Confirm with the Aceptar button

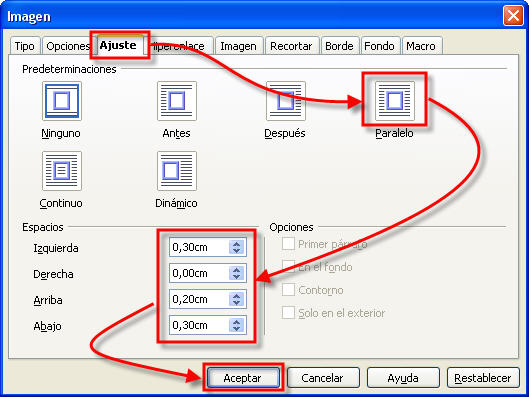click(x=243, y=378)
